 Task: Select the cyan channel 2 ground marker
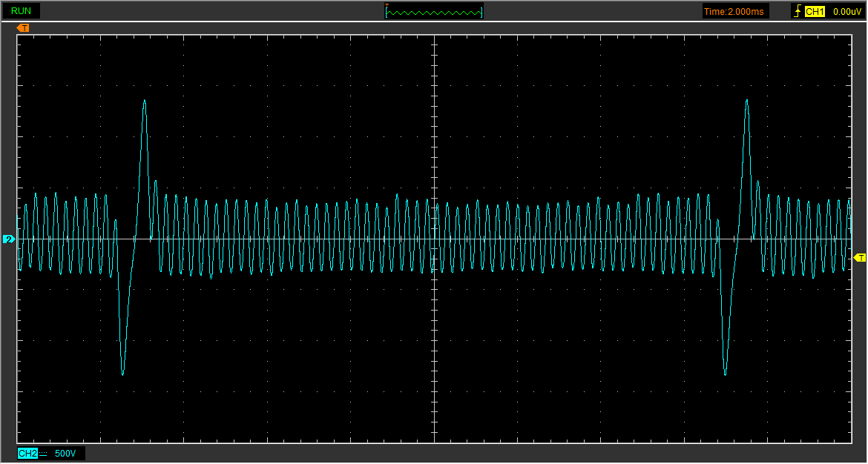coord(9,239)
